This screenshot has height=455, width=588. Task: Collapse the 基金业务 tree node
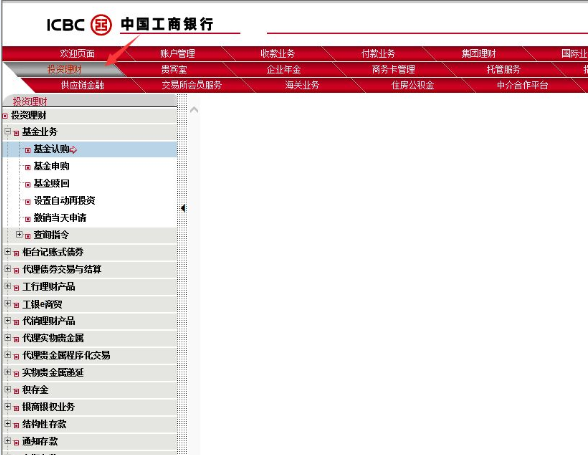tap(8, 131)
